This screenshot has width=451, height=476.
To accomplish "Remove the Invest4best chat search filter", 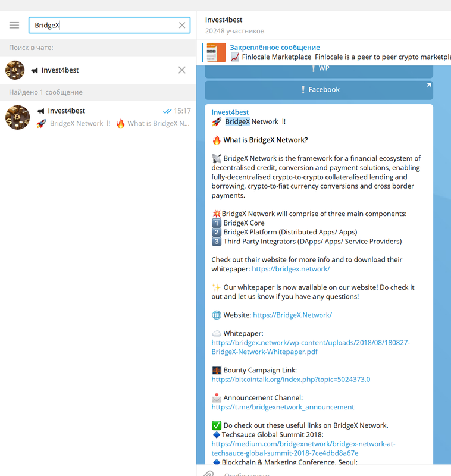I will click(182, 70).
